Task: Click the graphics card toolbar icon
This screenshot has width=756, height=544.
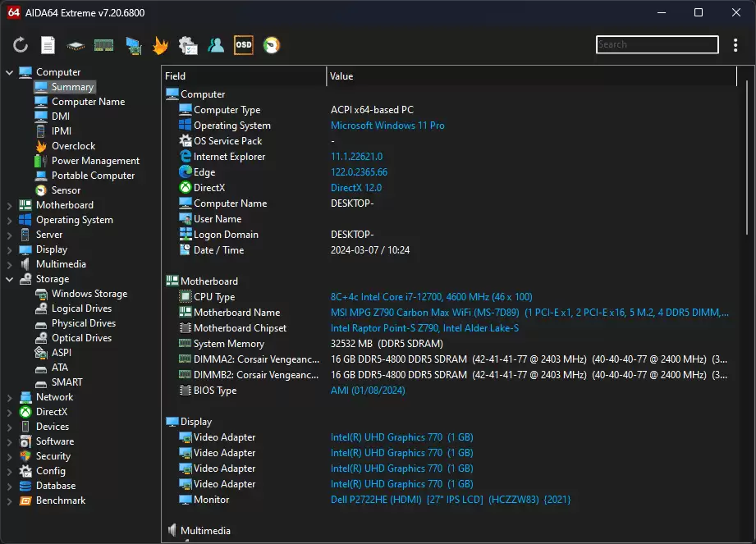Action: pyautogui.click(x=133, y=45)
